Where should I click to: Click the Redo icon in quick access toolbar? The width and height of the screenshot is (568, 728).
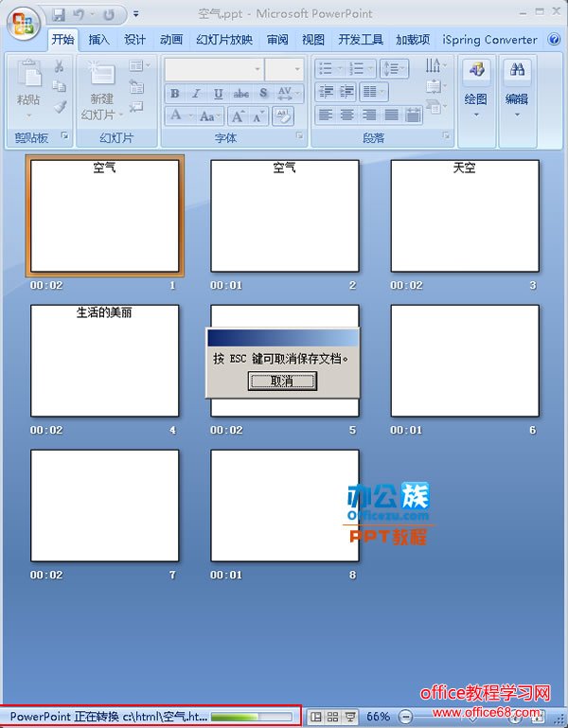pyautogui.click(x=109, y=15)
